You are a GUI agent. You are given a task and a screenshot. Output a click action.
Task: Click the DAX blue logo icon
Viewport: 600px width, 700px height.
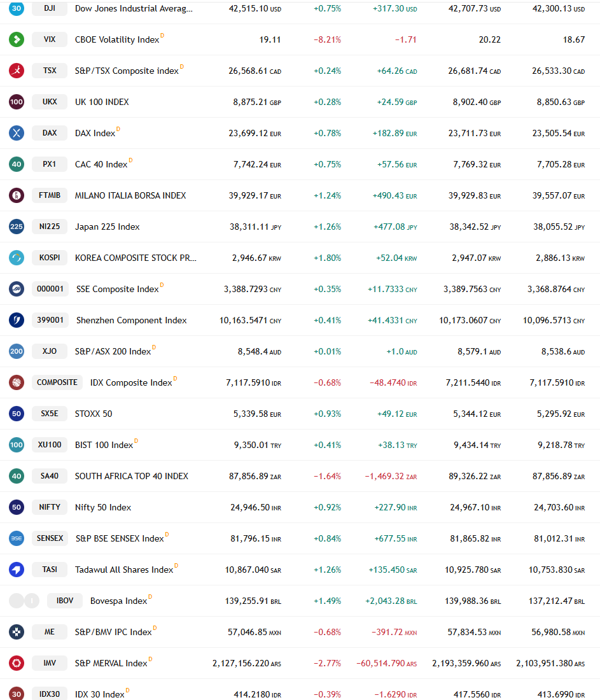[x=17, y=133]
